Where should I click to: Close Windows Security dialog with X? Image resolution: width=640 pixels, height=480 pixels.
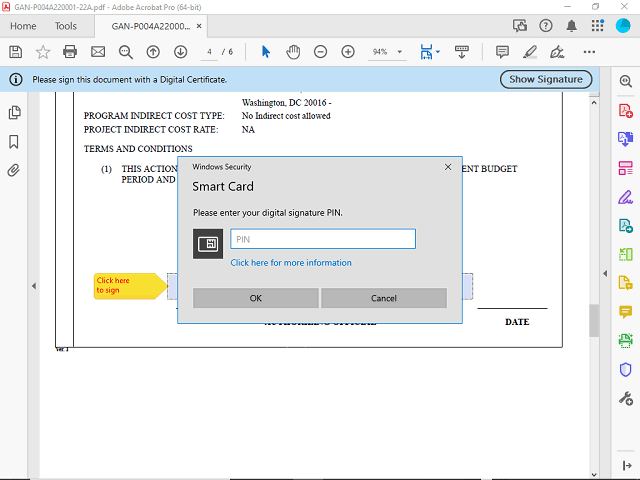[448, 167]
